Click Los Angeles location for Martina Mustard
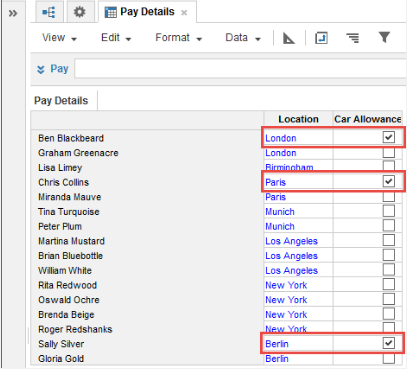407x369 pixels. pos(291,241)
